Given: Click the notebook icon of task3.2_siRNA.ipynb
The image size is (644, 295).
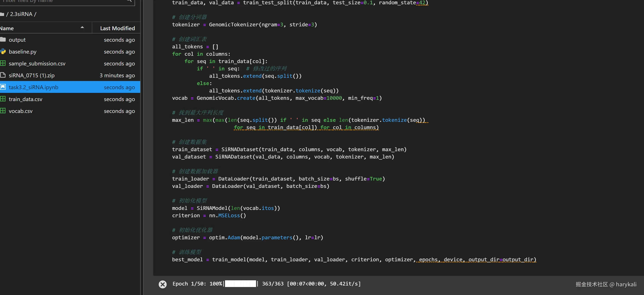Looking at the screenshot, I should [3, 87].
